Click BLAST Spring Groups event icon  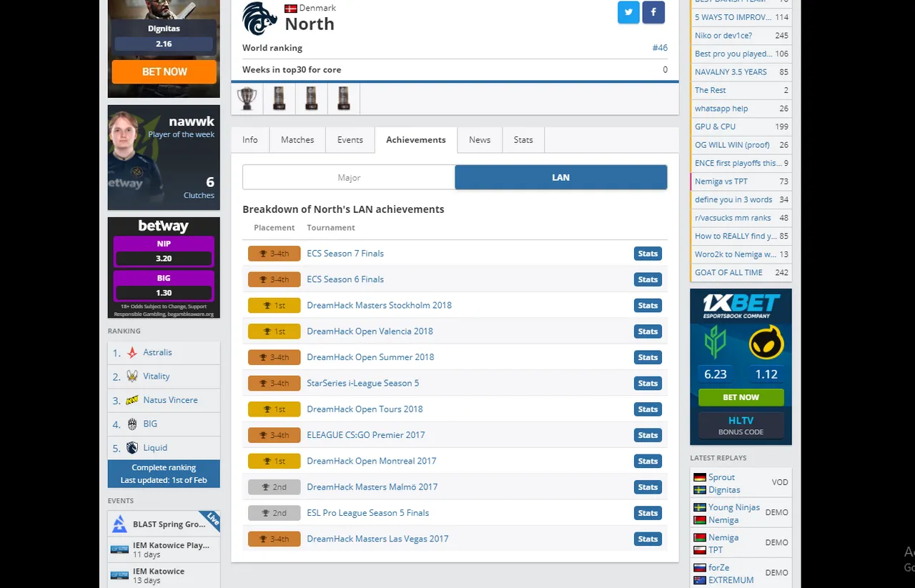(x=119, y=524)
